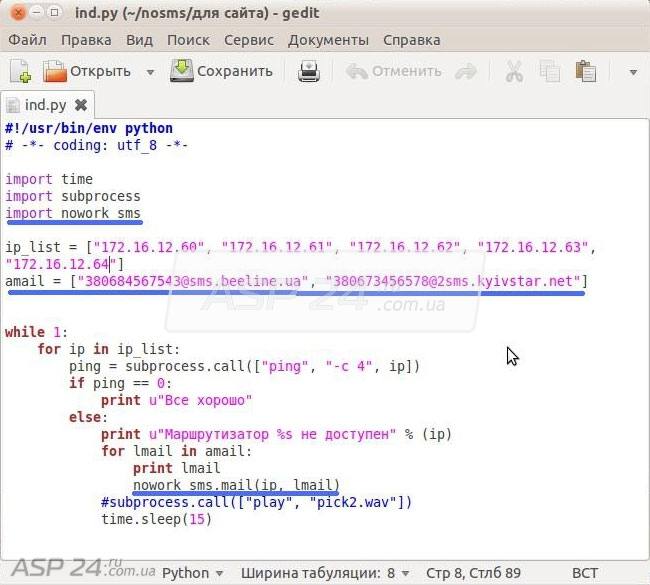Click the Copy icon
The width and height of the screenshot is (650, 585).
[549, 71]
